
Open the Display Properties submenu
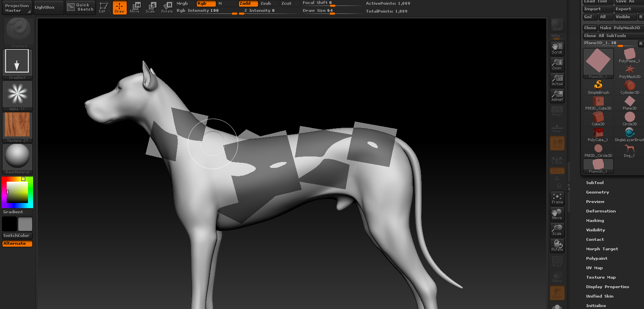tap(607, 287)
